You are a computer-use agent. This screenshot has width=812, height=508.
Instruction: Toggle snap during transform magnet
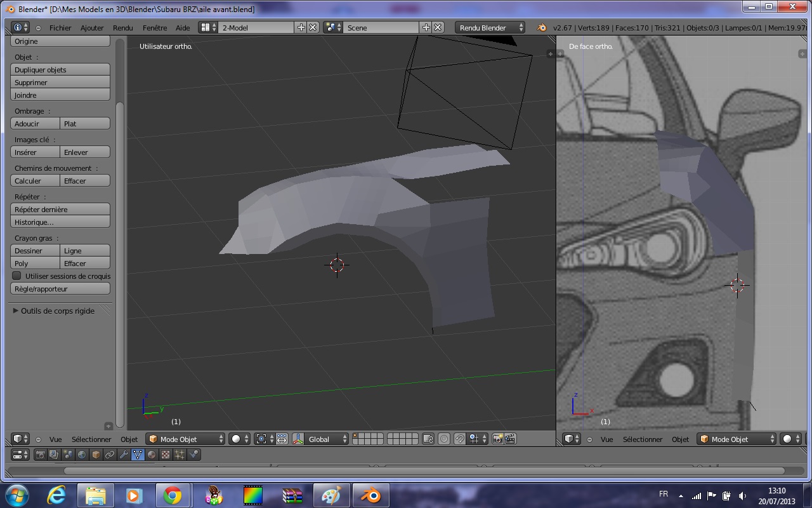(x=460, y=439)
